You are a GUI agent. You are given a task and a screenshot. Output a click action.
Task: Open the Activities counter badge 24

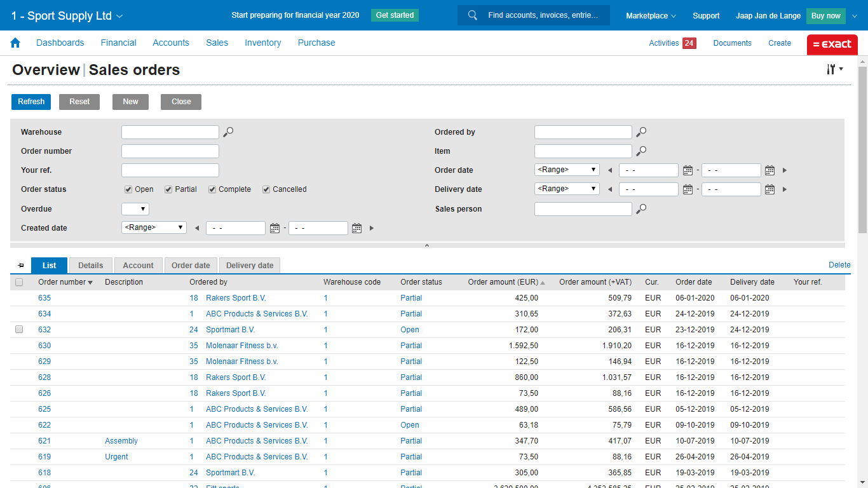coord(689,43)
